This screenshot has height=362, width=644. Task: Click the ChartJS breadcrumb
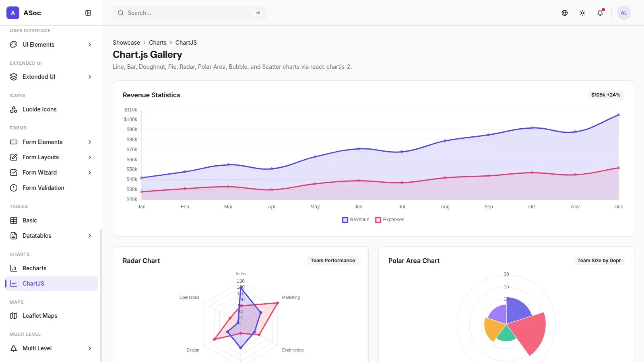(186, 43)
